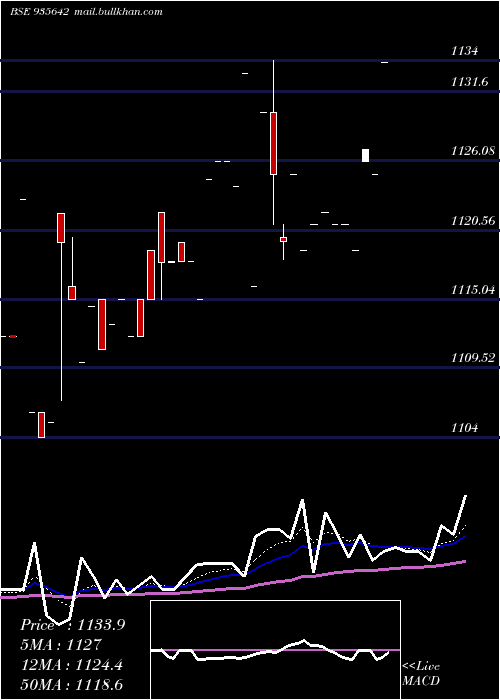Click the 50MA : 1118.6 value
Screen dimensions: 500x700
coord(72,684)
